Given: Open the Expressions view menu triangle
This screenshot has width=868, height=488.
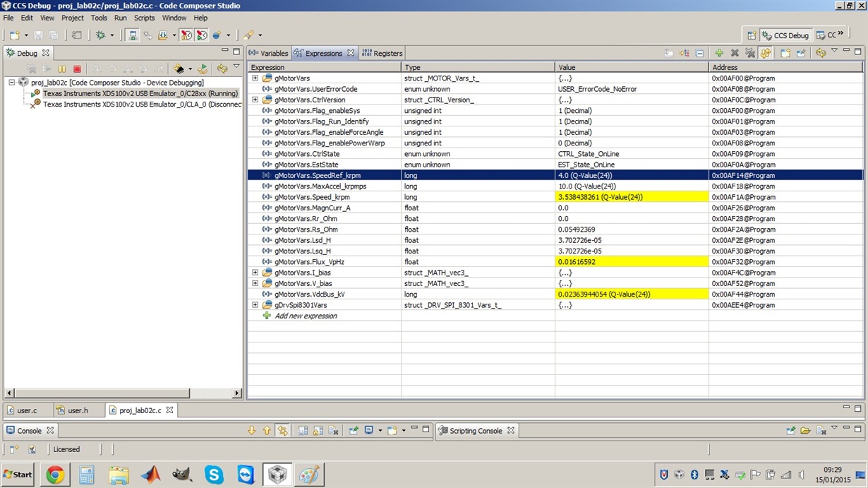Looking at the screenshot, I should coord(834,51).
